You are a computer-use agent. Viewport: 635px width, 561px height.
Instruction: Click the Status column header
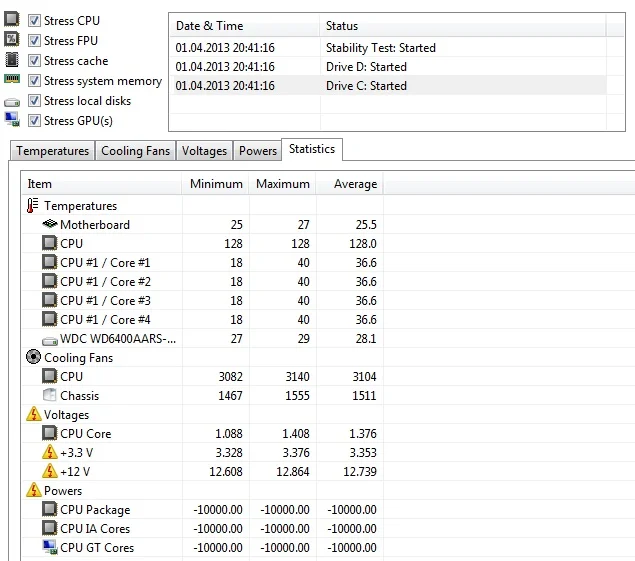(462, 26)
